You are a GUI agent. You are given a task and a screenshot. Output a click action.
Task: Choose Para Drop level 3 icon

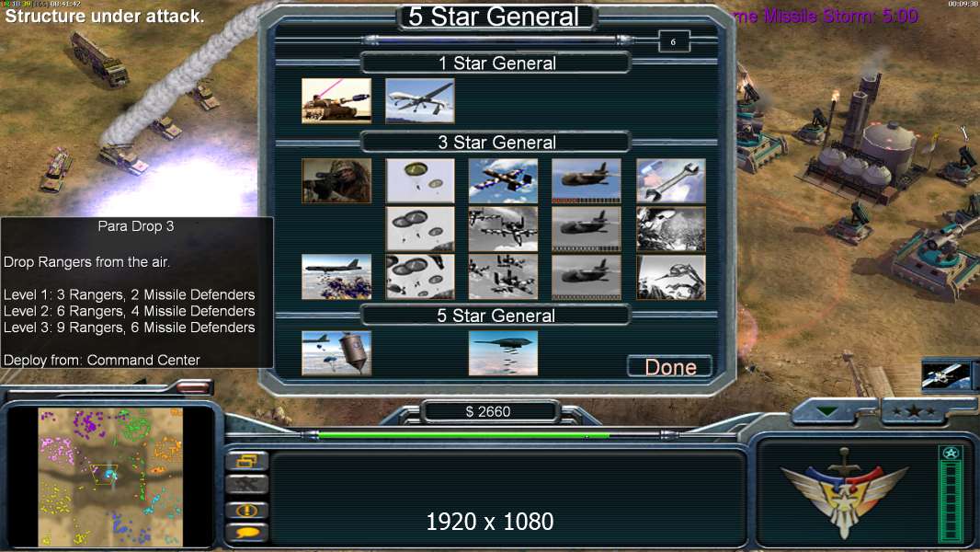[420, 277]
